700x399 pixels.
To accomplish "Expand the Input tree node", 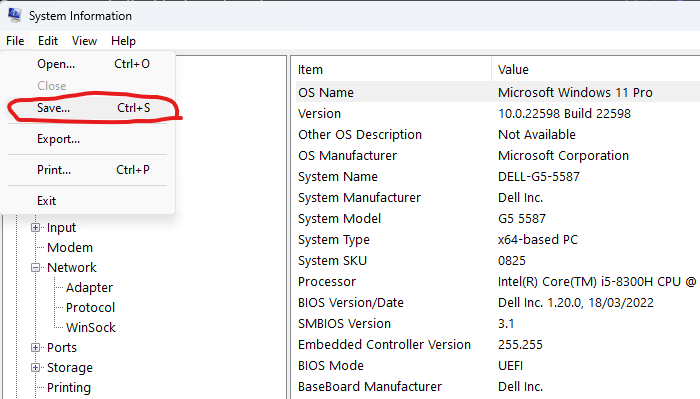I will (x=35, y=228).
